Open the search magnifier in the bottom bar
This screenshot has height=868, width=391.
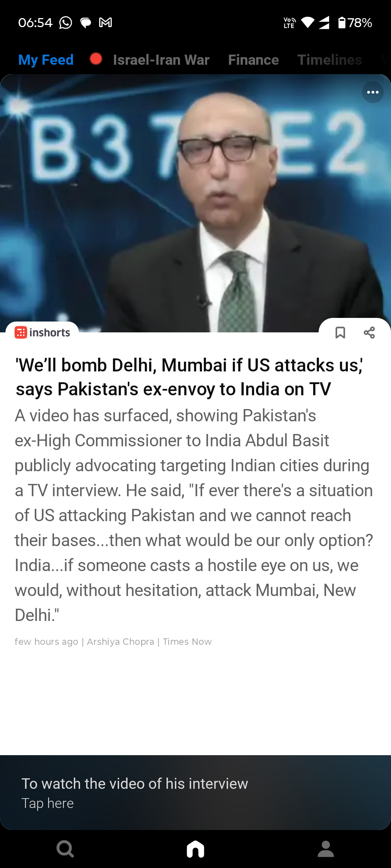pyautogui.click(x=65, y=849)
